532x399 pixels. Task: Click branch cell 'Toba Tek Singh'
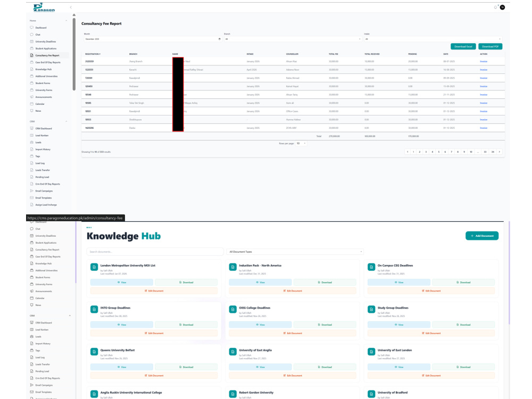136,103
